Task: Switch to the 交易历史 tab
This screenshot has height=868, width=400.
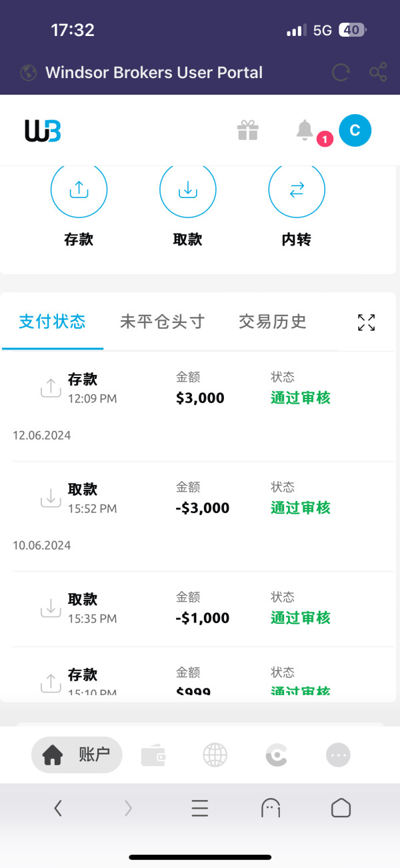Action: coord(272,322)
